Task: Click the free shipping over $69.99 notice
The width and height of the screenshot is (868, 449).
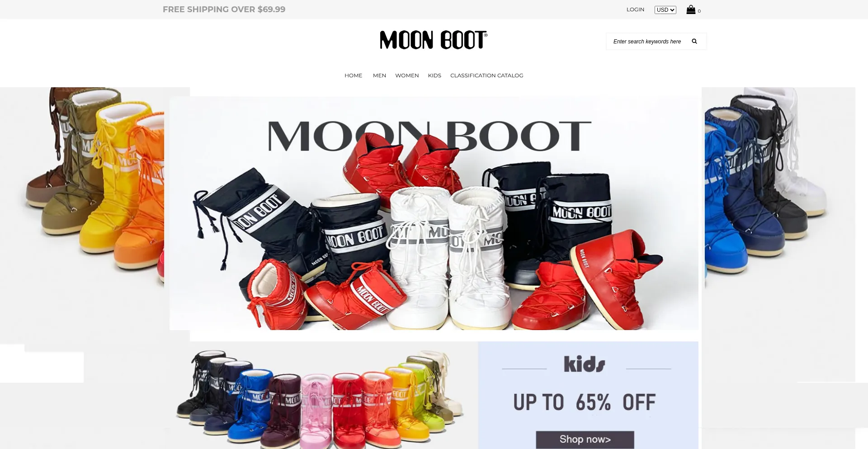Action: pyautogui.click(x=224, y=9)
